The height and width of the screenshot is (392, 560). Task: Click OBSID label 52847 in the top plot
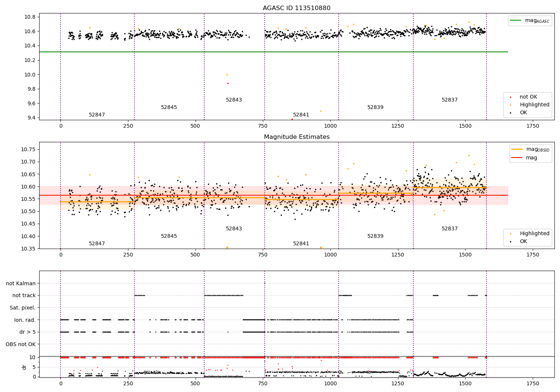click(x=97, y=115)
